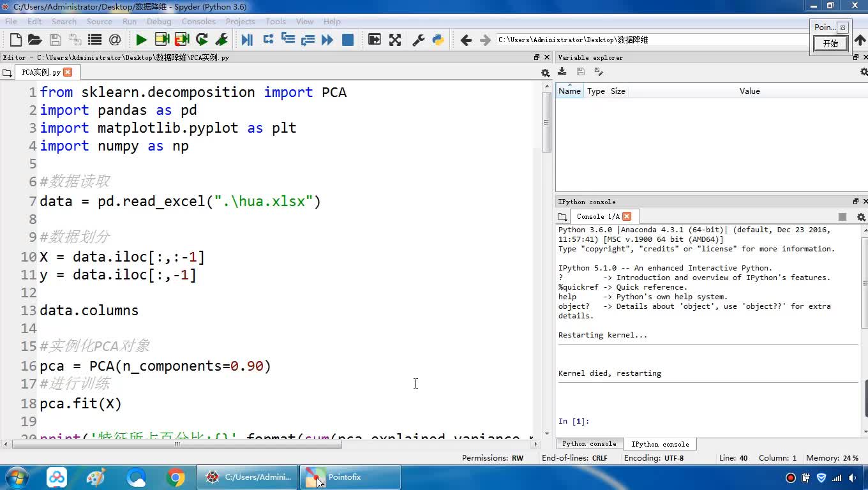Toggle fullscreen mode with the arrows icon
The image size is (868, 490).
(395, 40)
